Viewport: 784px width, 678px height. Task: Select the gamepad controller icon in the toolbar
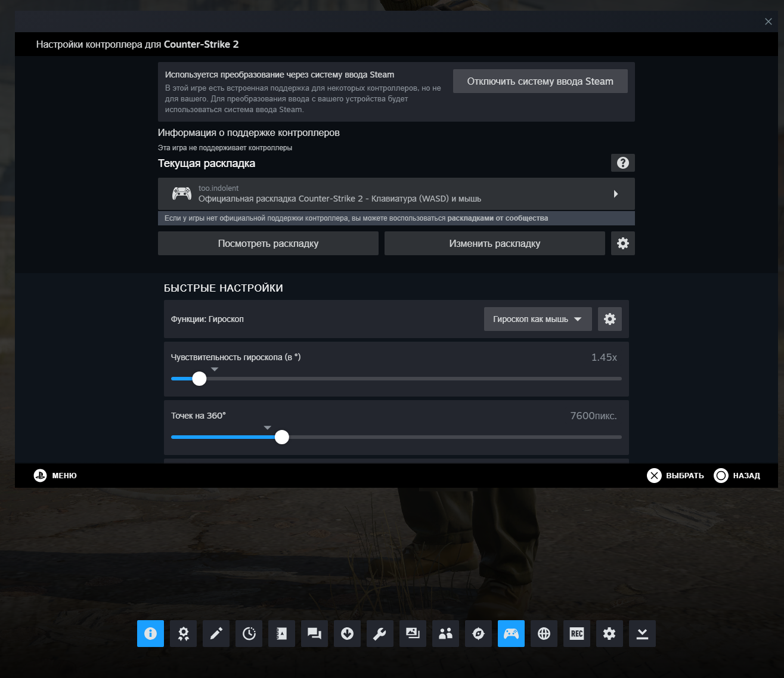pyautogui.click(x=511, y=633)
